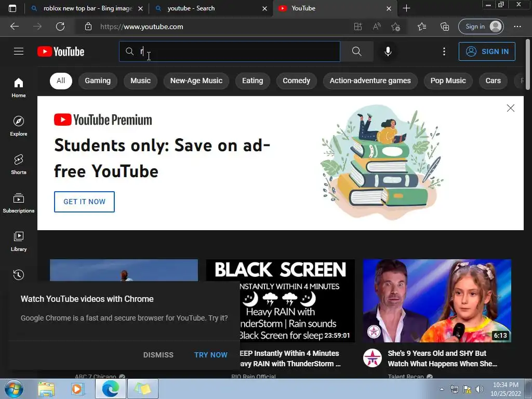Image resolution: width=532 pixels, height=399 pixels.
Task: Start voice search with microphone icon
Action: (388, 51)
